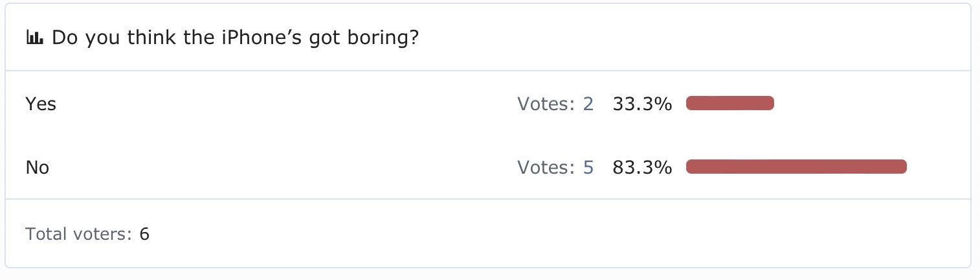Click the poll bar chart icon
This screenshot has width=980, height=280.
click(34, 38)
